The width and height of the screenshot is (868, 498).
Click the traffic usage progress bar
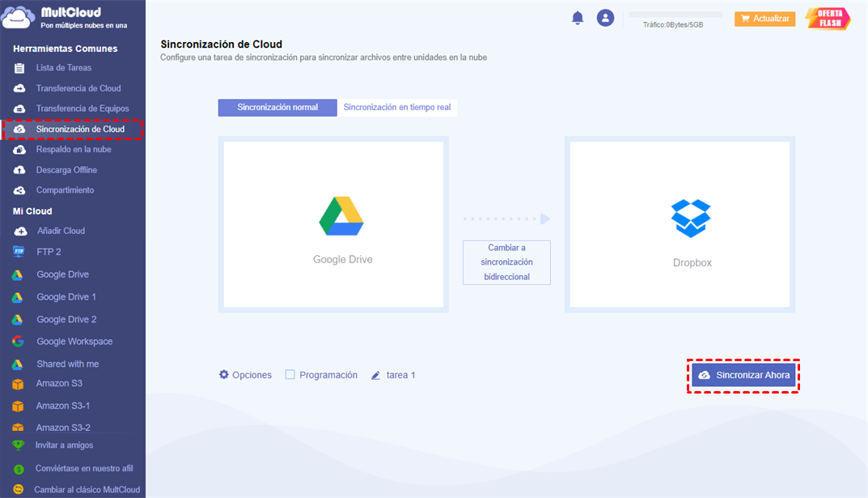pos(675,15)
